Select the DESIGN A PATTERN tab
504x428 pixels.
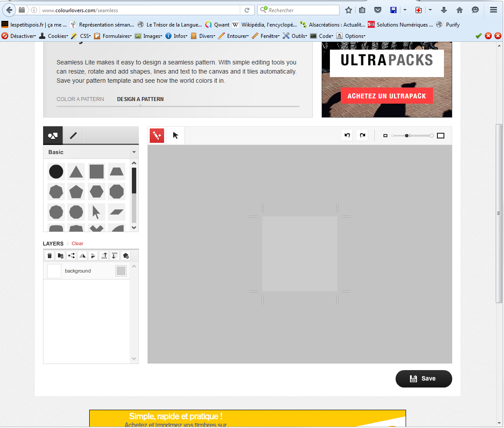tap(140, 99)
